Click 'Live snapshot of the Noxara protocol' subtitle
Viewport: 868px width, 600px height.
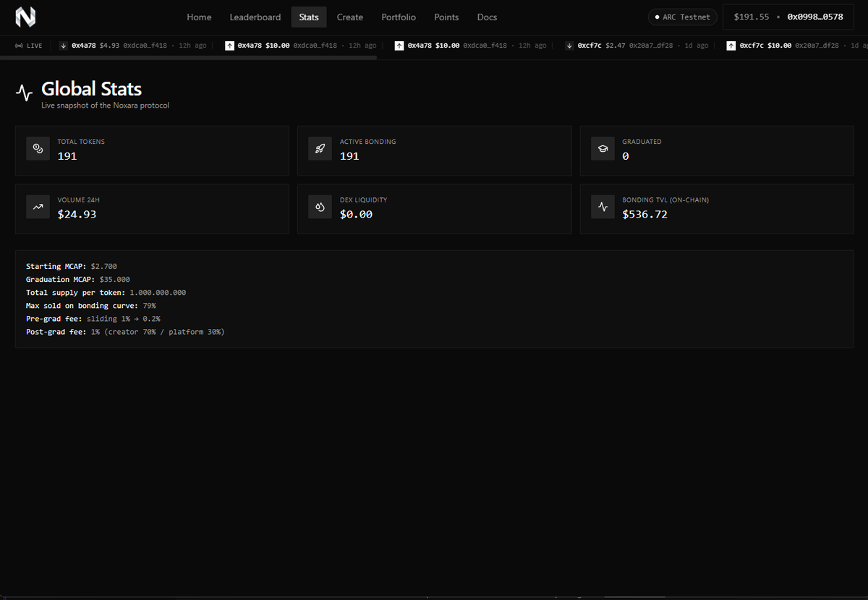(105, 106)
